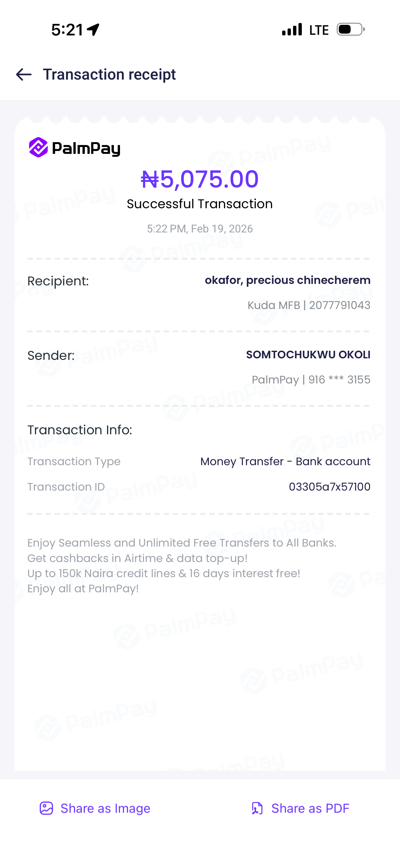Tap the status bar clock time
Viewport: 400px width, 868px height.
click(x=67, y=30)
